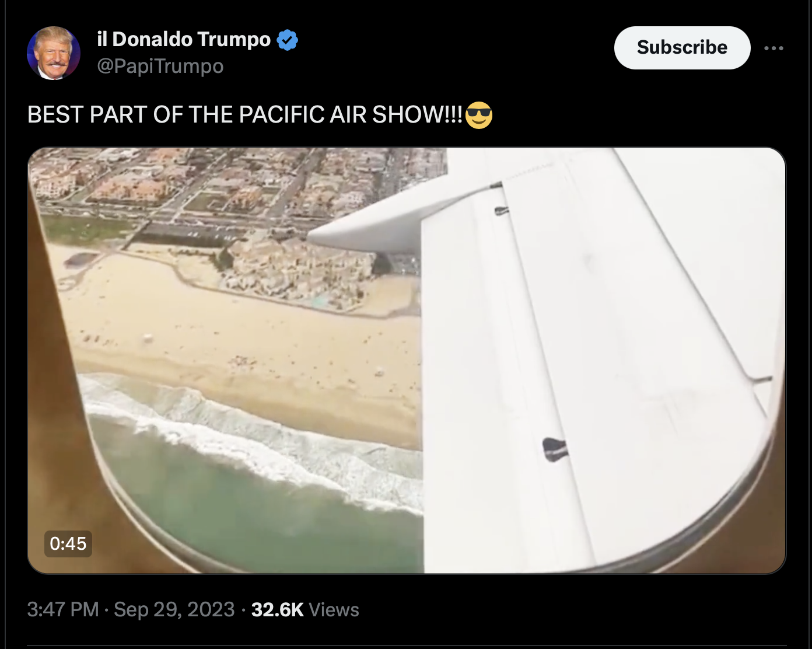812x649 pixels.
Task: Open il Donaldo Trumpo's profile avatar
Action: point(54,53)
